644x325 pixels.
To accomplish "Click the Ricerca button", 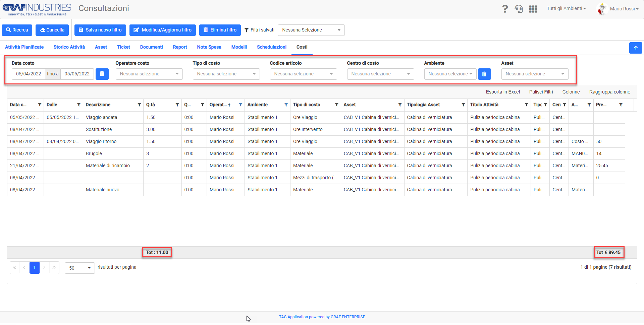I will pos(17,30).
